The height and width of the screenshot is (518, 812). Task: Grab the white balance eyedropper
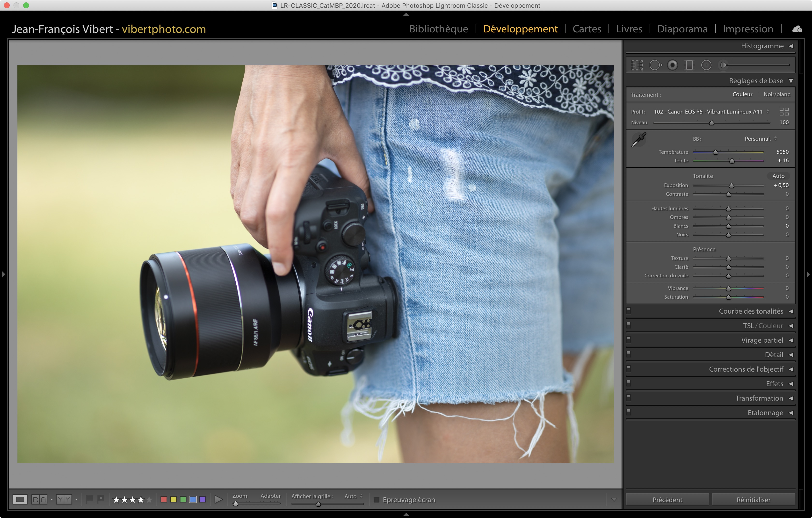click(638, 139)
